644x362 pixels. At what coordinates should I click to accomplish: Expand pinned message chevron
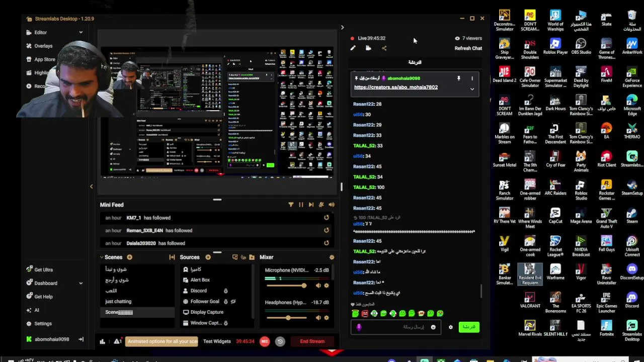click(x=472, y=89)
